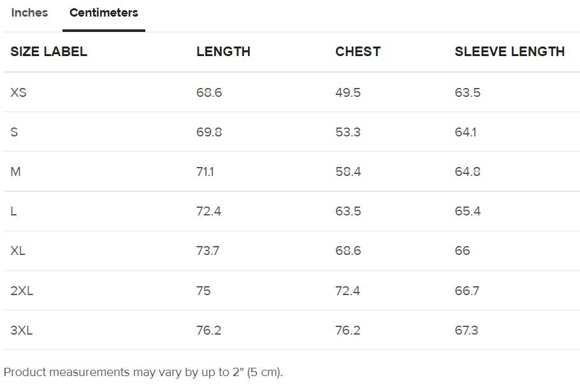Switch to the Inches tab
The image size is (580, 392).
(29, 13)
